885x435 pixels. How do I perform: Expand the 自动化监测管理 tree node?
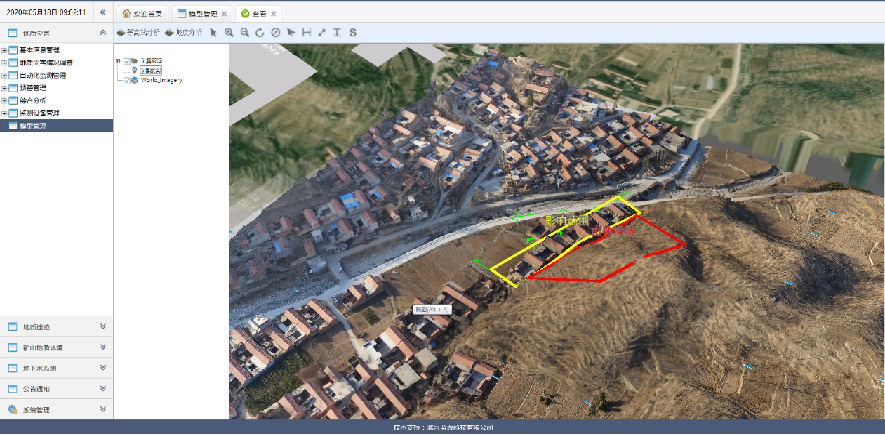pyautogui.click(x=4, y=75)
